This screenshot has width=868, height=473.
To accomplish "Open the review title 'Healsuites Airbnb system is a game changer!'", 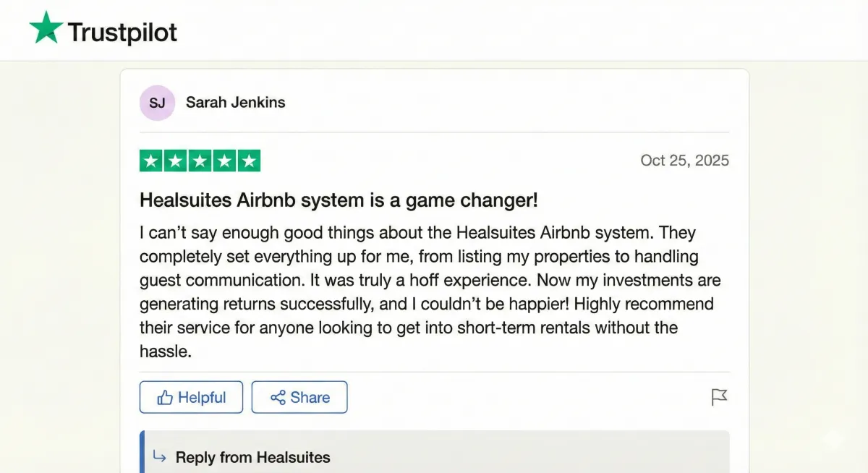I will (x=338, y=200).
